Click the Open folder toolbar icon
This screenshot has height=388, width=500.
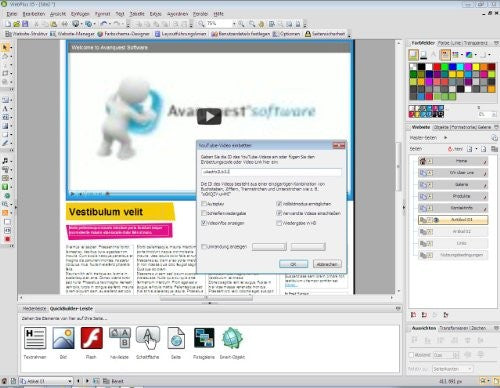point(16,24)
